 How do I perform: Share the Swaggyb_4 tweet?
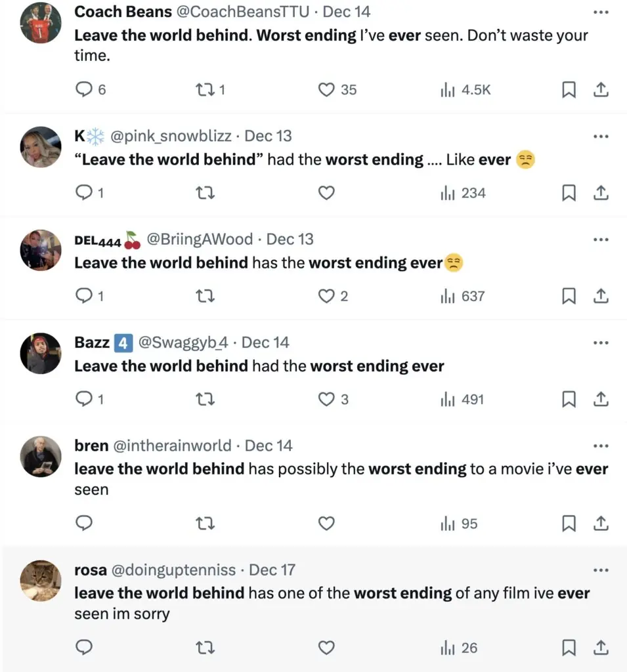[x=600, y=399]
